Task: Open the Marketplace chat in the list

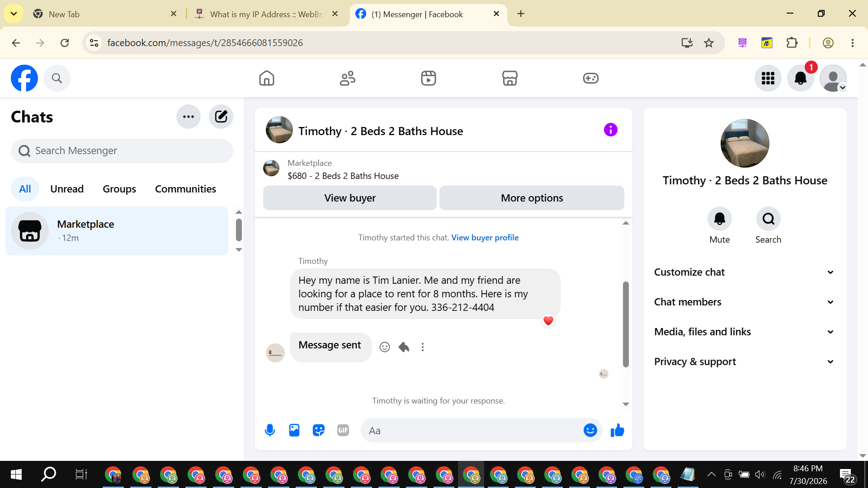Action: point(117,231)
